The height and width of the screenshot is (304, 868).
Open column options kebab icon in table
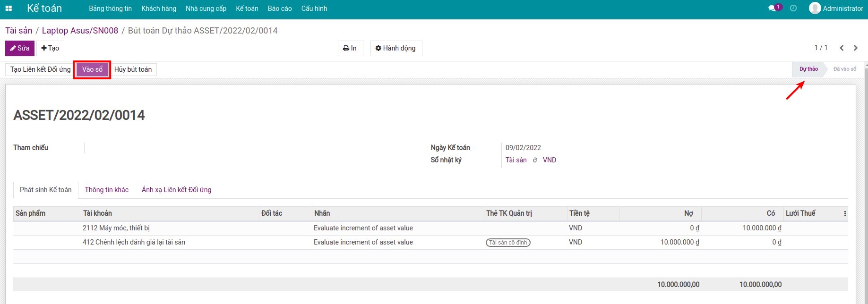click(x=845, y=214)
